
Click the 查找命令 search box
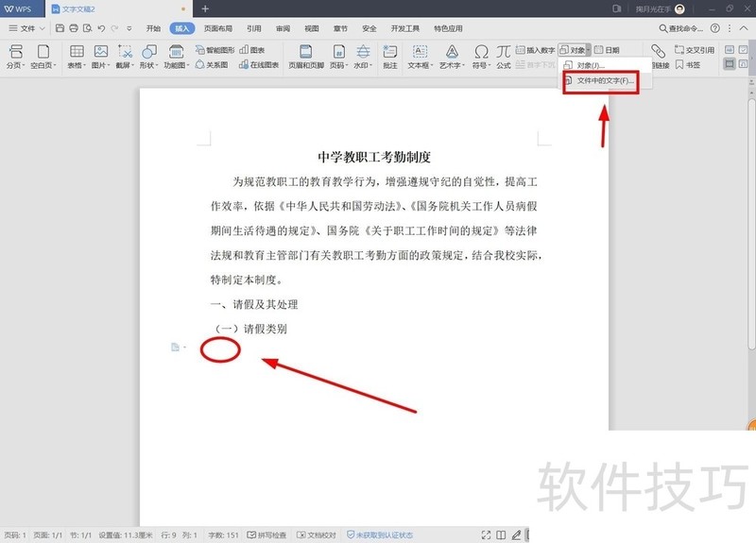pos(680,28)
